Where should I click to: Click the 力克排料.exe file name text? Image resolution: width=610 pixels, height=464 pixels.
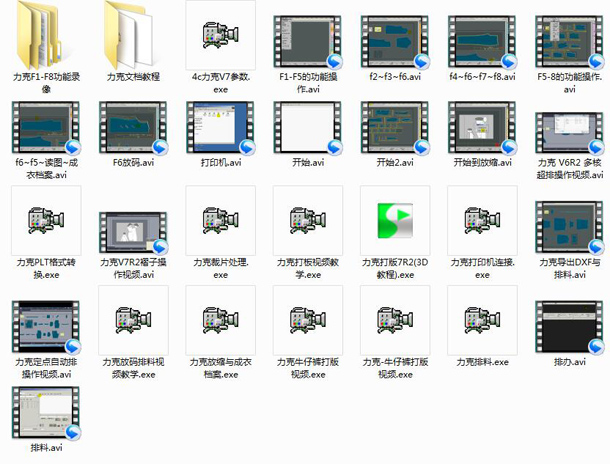click(482, 362)
